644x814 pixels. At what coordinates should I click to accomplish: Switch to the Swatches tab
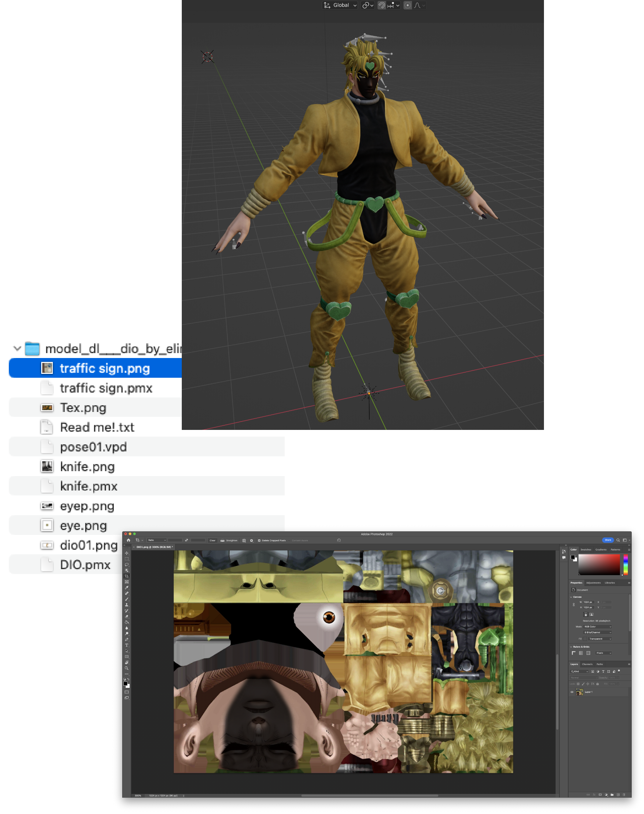[586, 550]
